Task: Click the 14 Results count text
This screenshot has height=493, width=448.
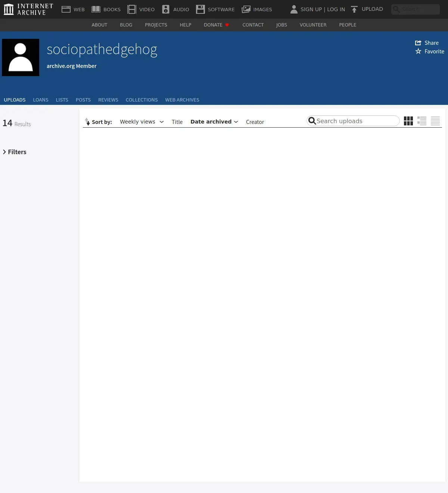Action: point(17,123)
